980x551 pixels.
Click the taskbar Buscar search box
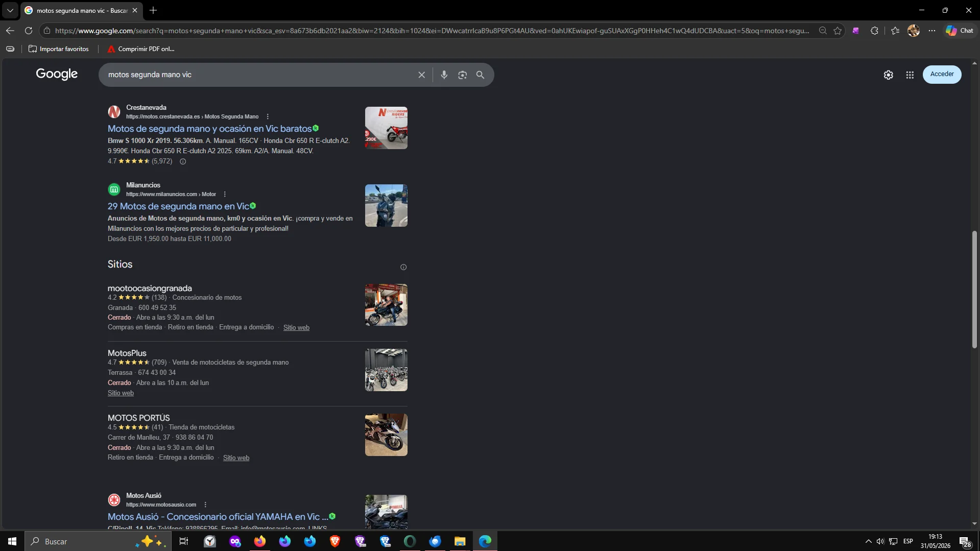[x=97, y=541]
